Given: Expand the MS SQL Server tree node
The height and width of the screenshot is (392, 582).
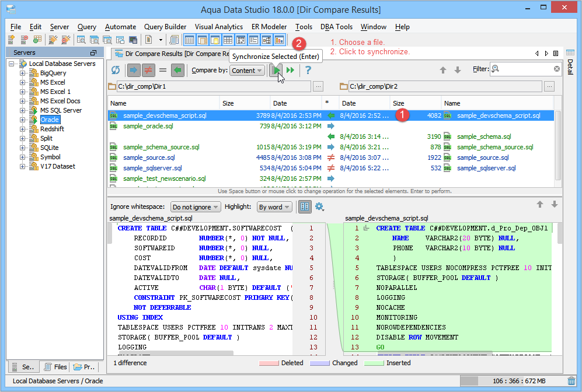Looking at the screenshot, I should [x=23, y=110].
